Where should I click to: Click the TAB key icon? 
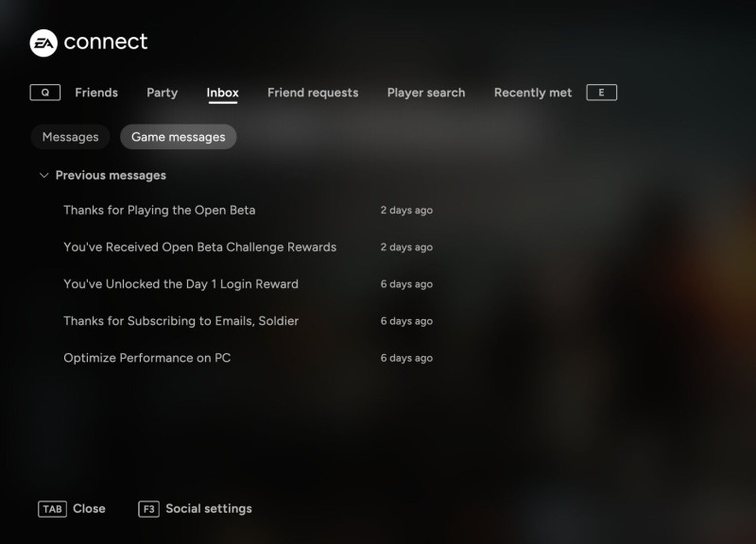point(52,509)
